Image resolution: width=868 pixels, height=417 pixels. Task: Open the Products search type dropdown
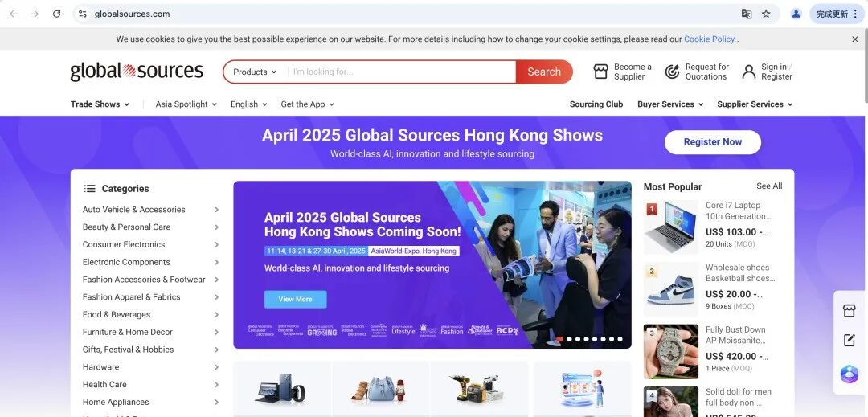click(255, 72)
